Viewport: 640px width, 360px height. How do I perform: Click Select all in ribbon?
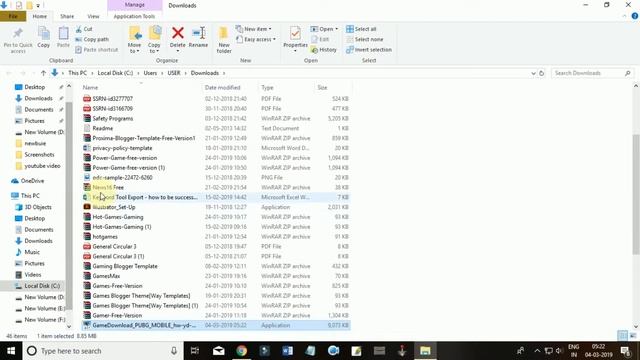pyautogui.click(x=361, y=29)
